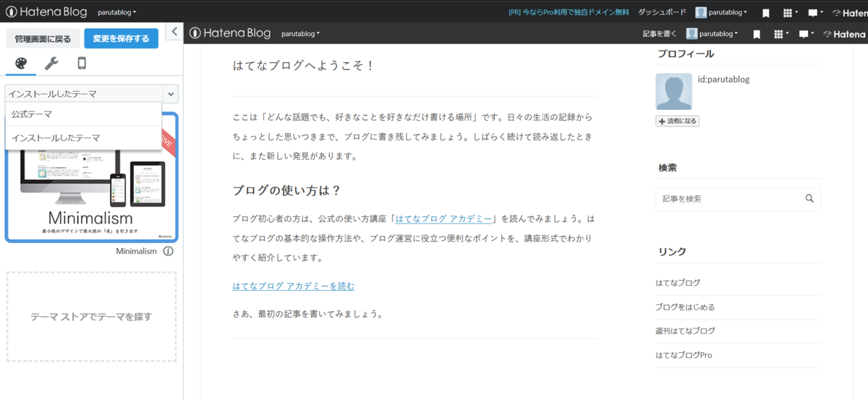This screenshot has width=868, height=400.
Task: Click id:parutablog profile name
Action: pyautogui.click(x=723, y=80)
